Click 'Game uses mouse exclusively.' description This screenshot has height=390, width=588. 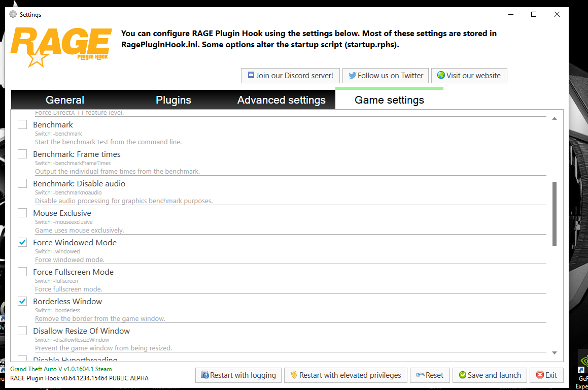pyautogui.click(x=80, y=230)
